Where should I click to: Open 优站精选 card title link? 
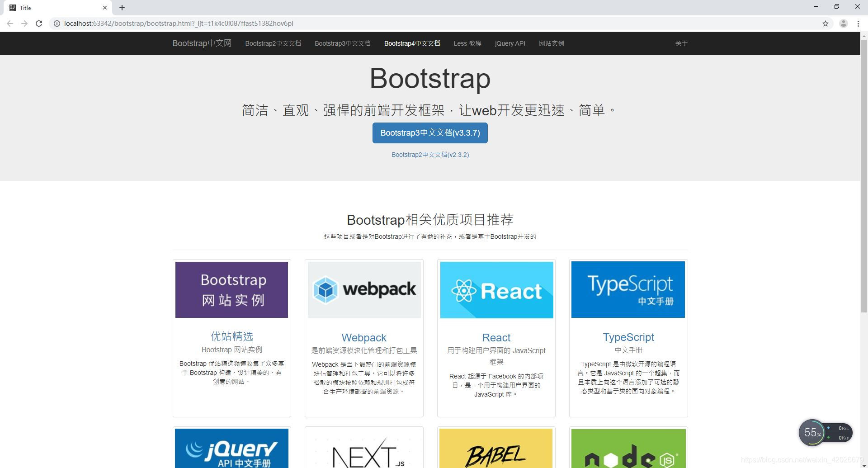click(232, 336)
